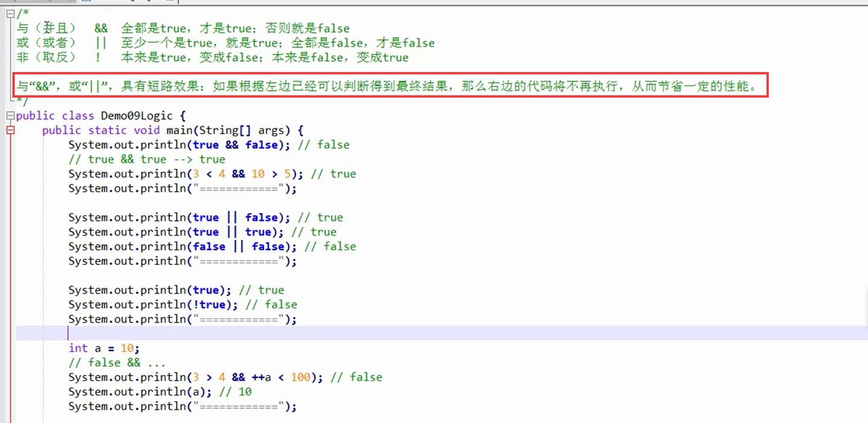Screen dimensions: 868x423
Task: Click the comment // true && true --> true
Action: [x=146, y=159]
